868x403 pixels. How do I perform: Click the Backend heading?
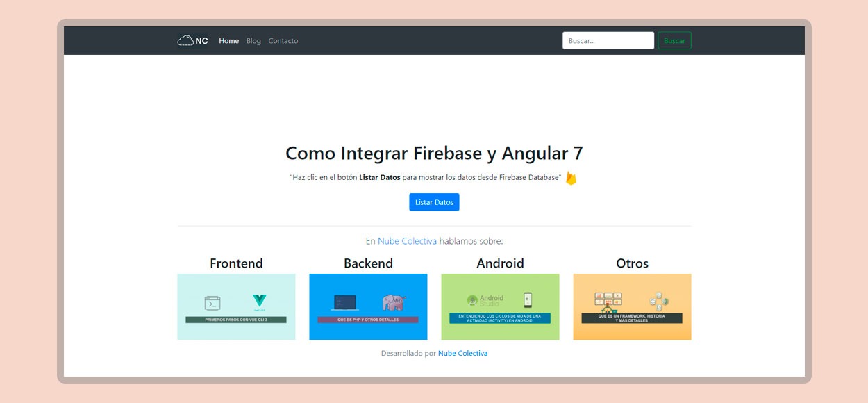(368, 263)
